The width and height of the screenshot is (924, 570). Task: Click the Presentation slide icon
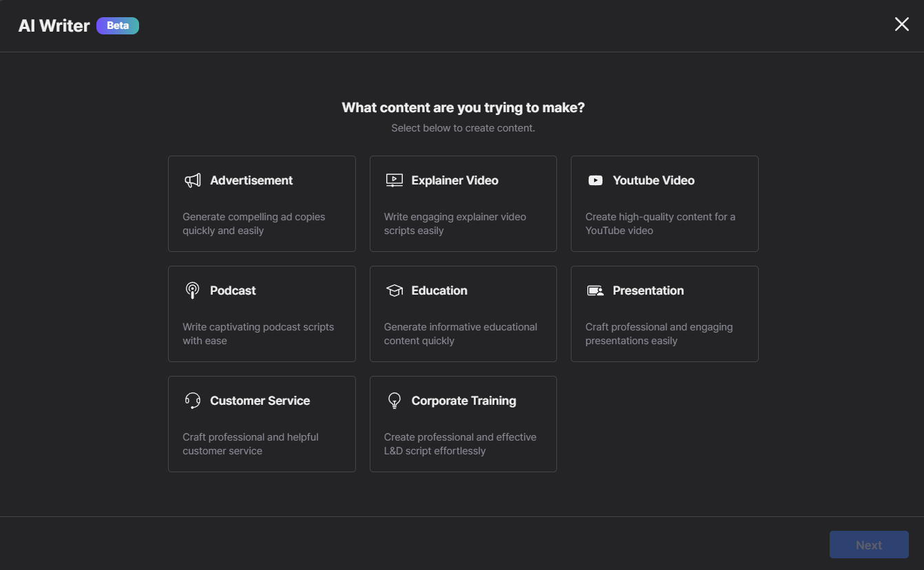(596, 291)
